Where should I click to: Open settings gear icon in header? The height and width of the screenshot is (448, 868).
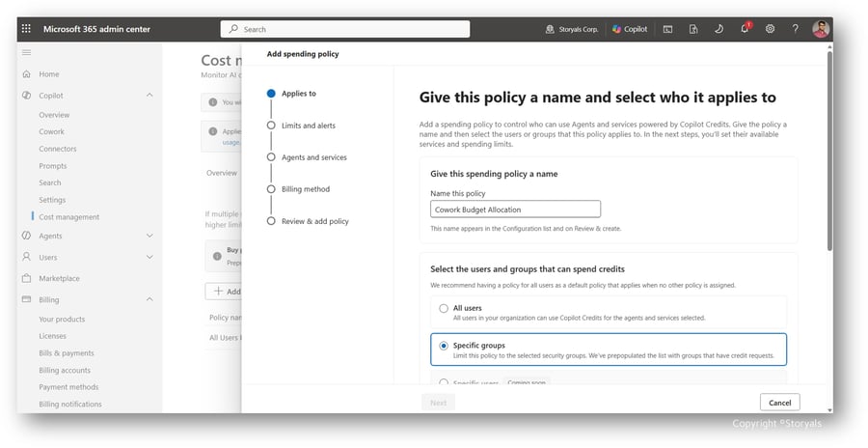coord(770,29)
